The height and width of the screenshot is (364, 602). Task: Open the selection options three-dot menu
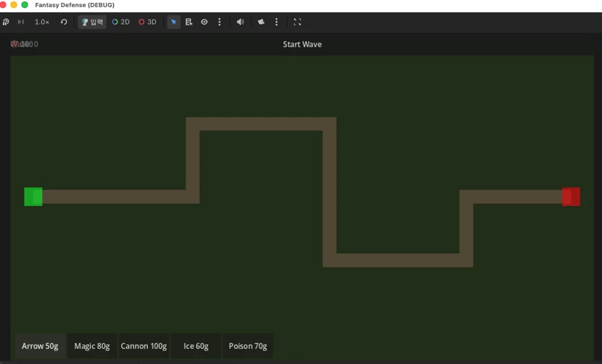219,22
